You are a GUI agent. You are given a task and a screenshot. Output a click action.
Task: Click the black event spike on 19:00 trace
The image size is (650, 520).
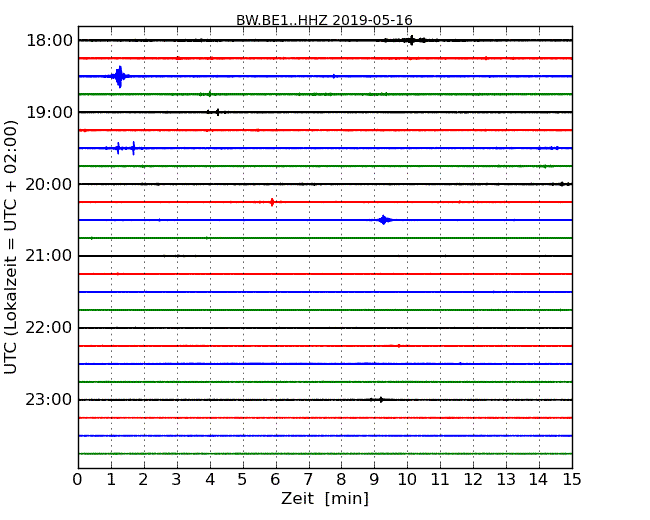tap(217, 112)
